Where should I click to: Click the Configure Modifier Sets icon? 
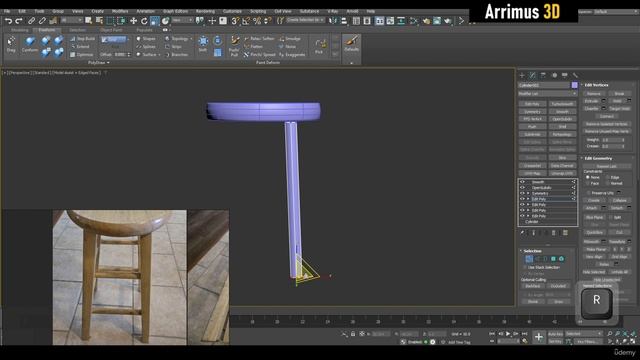565,233
